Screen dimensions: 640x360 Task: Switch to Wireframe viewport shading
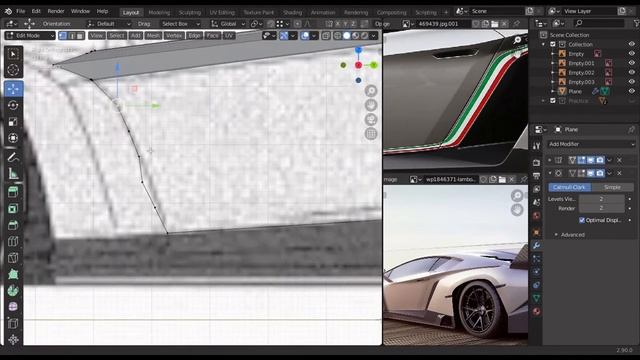coord(338,36)
